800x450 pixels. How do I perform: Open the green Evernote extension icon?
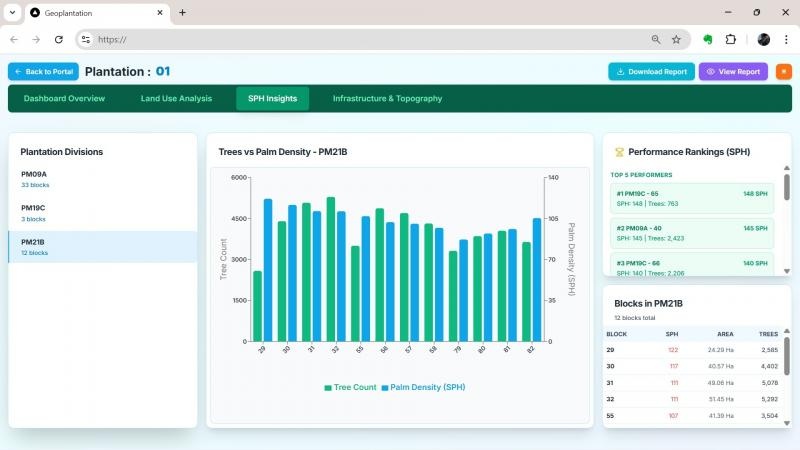[x=708, y=39]
